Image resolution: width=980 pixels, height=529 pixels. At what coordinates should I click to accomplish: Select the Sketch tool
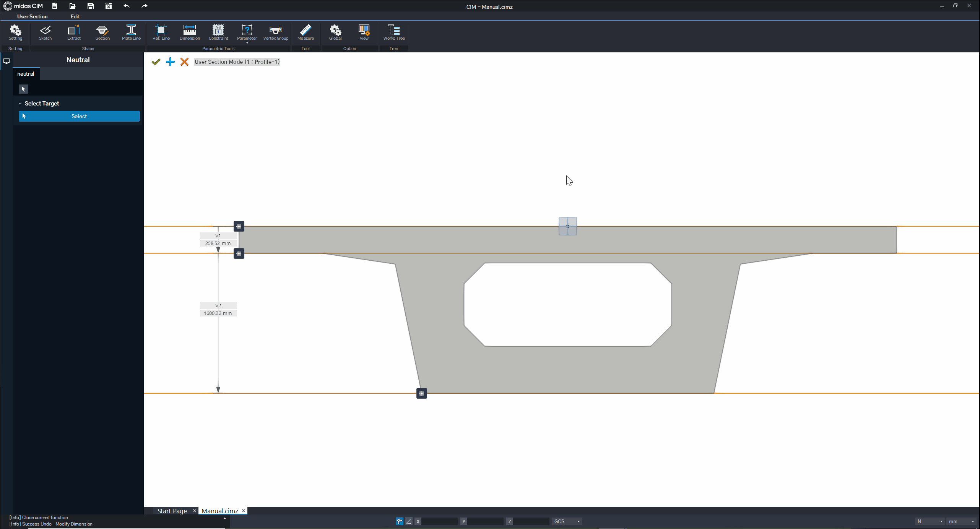45,32
